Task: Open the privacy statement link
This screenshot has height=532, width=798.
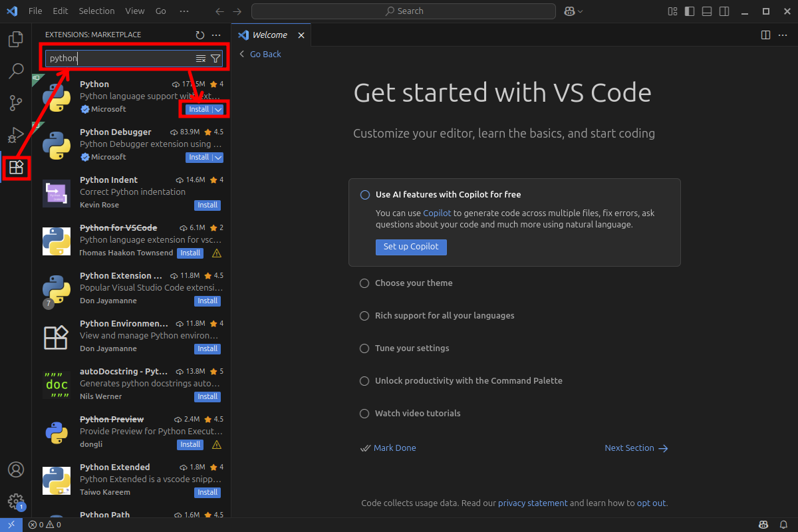Action: (x=533, y=503)
